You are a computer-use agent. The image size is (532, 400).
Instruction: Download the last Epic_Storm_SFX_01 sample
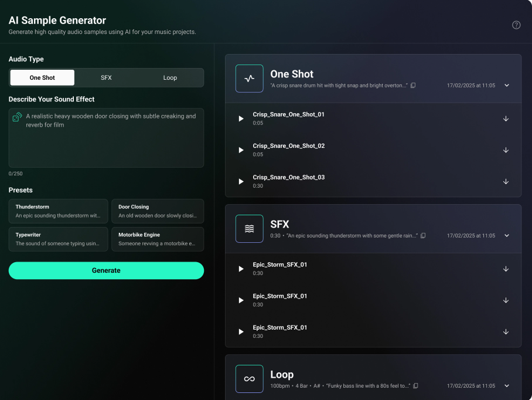point(506,331)
